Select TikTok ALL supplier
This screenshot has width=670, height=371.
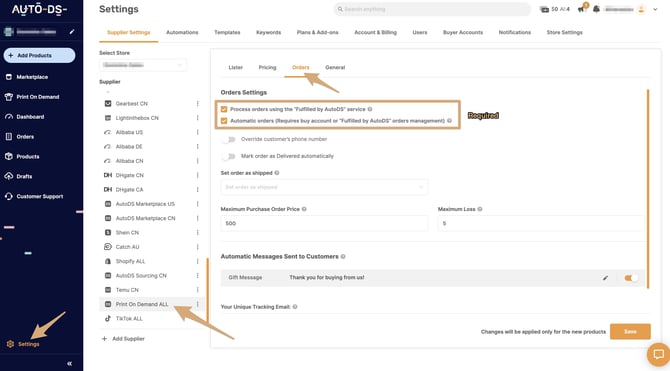pyautogui.click(x=129, y=319)
